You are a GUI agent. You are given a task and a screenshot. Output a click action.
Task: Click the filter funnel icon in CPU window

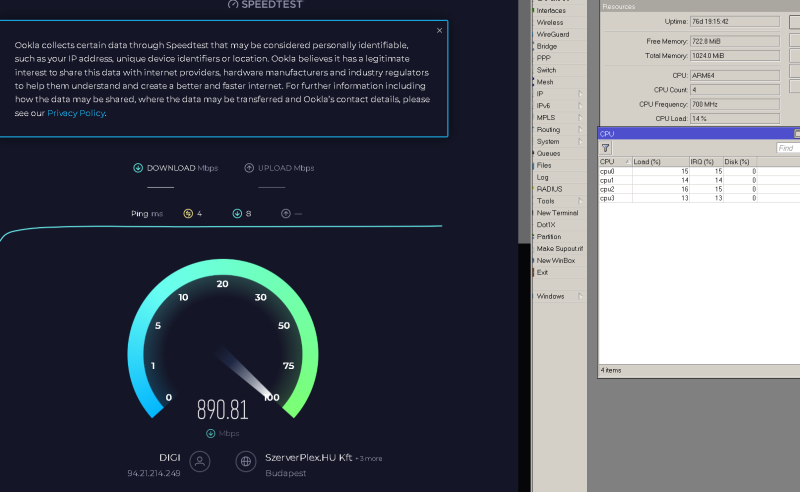click(606, 148)
